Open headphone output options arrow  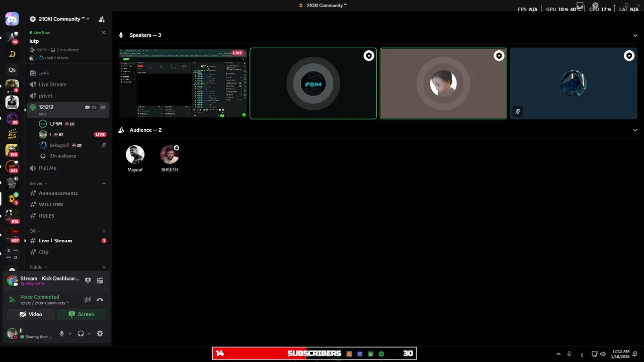coord(89,333)
